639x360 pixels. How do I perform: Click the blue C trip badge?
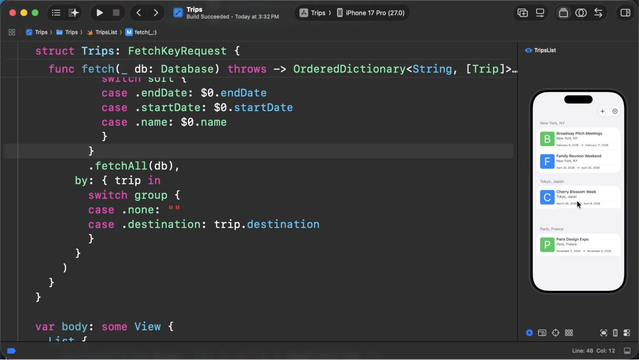click(547, 197)
